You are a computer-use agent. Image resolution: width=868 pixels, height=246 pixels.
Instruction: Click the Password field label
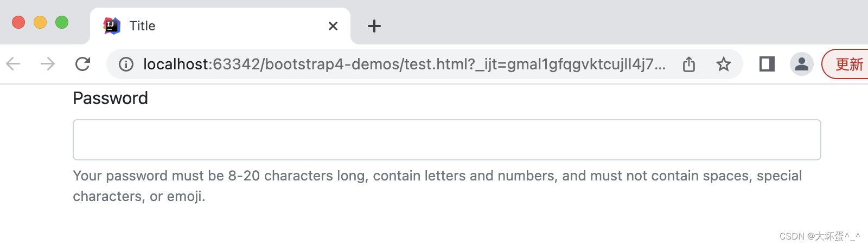tap(110, 98)
